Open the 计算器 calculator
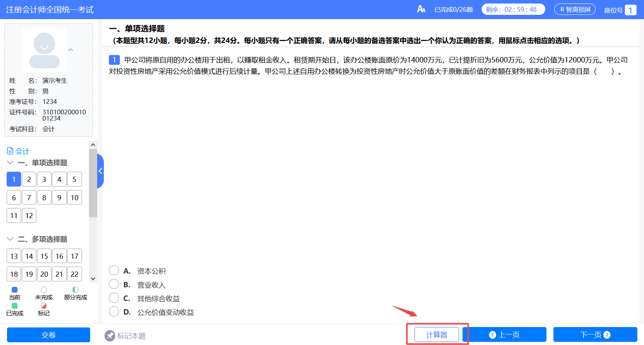 point(436,335)
